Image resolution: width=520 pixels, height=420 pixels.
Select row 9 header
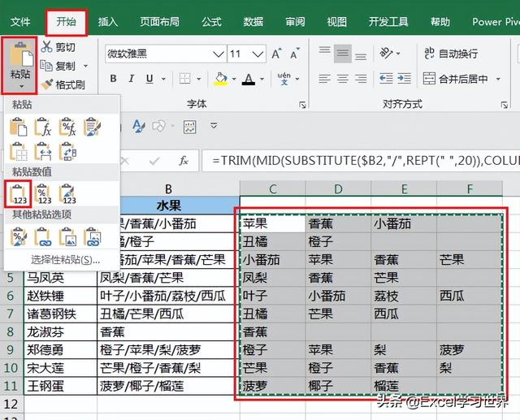pos(11,349)
